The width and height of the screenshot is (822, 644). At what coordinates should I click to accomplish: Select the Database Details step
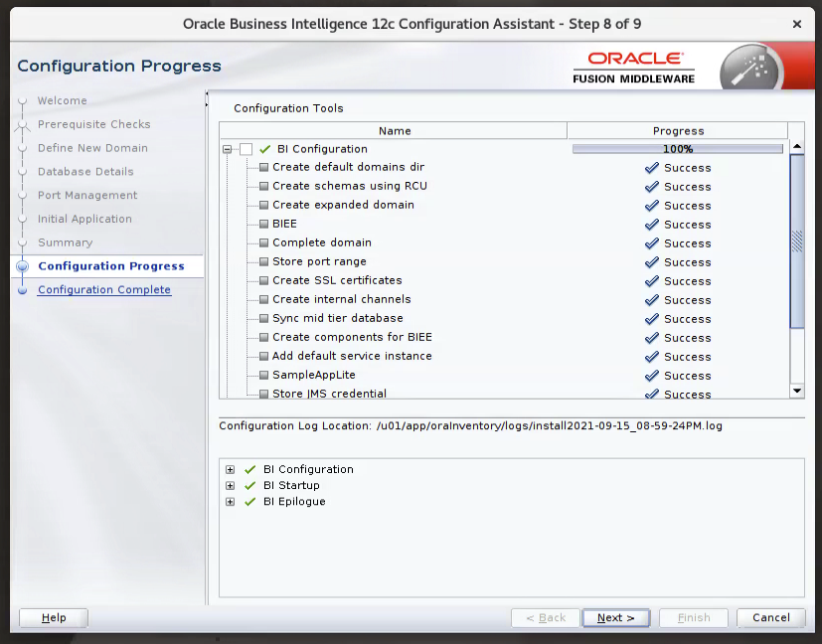pyautogui.click(x=85, y=171)
